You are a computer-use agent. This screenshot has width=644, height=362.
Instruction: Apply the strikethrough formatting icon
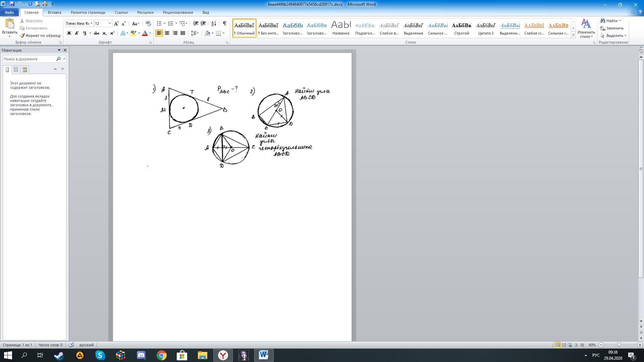click(x=96, y=33)
